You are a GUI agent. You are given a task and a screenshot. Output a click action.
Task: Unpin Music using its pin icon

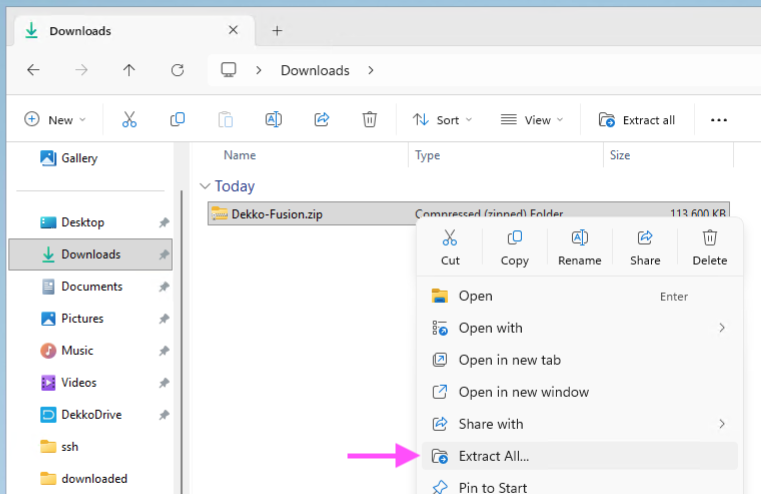click(164, 350)
